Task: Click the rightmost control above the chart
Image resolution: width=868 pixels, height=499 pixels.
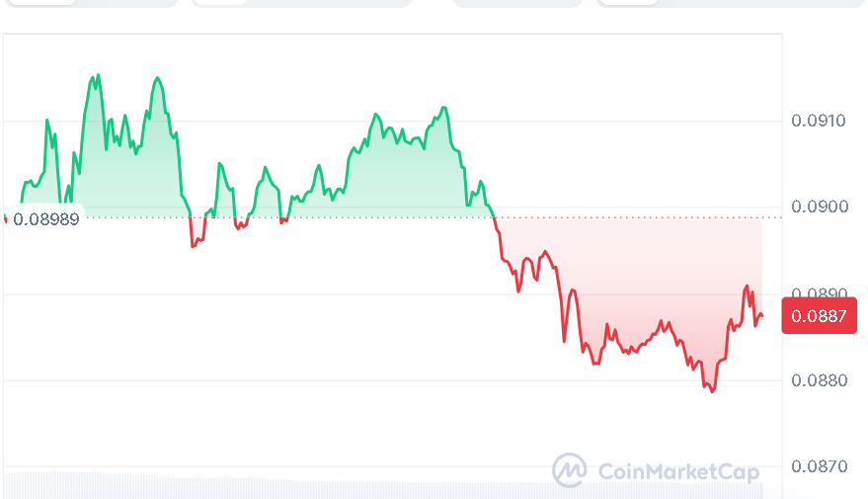Action: point(731,3)
